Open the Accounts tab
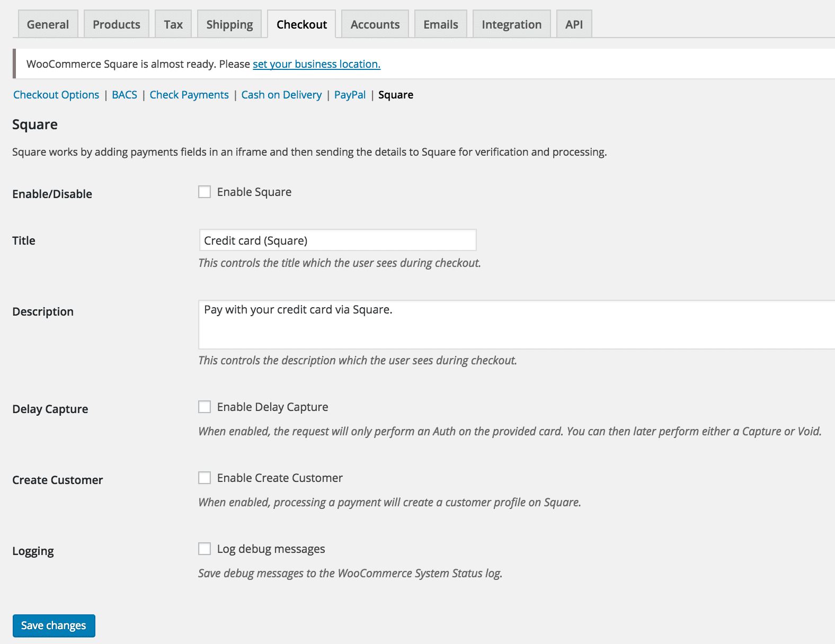835x644 pixels. [375, 24]
